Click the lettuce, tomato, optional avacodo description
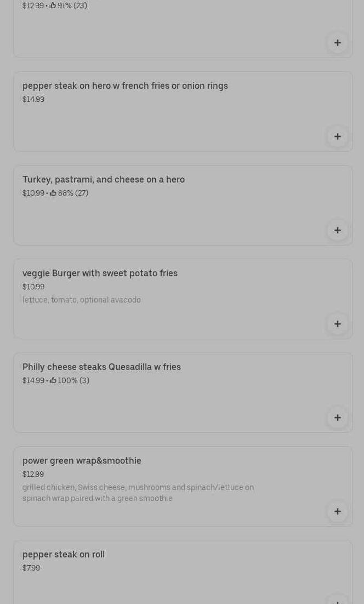This screenshot has width=364, height=604. [x=82, y=300]
